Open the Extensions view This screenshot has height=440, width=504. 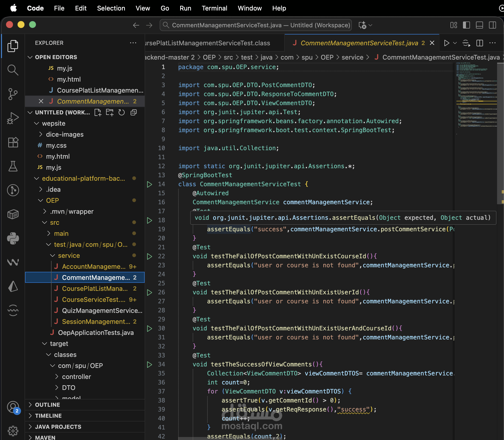(x=13, y=142)
